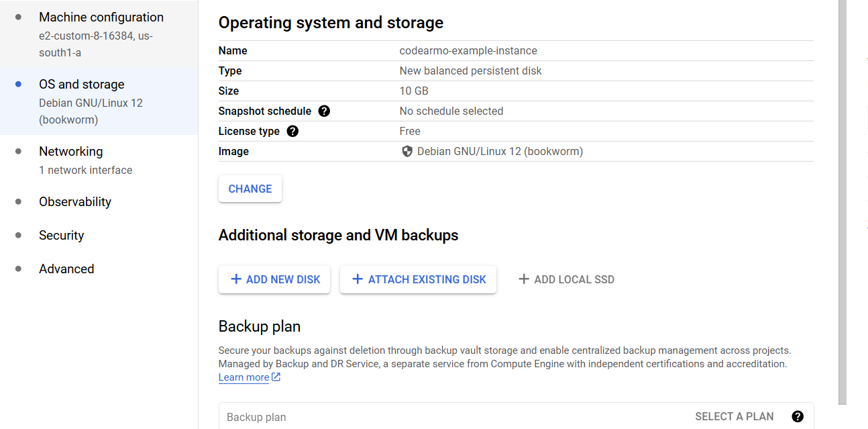Click the Additional storage and VM backups heading
The width and height of the screenshot is (868, 429).
click(339, 235)
